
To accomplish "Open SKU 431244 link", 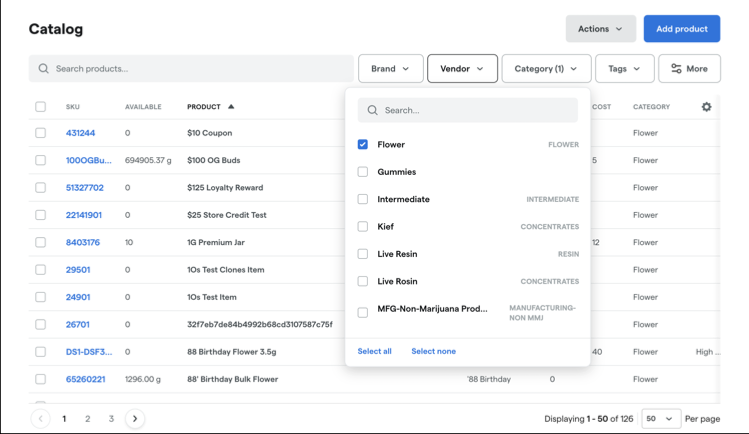I will click(80, 133).
